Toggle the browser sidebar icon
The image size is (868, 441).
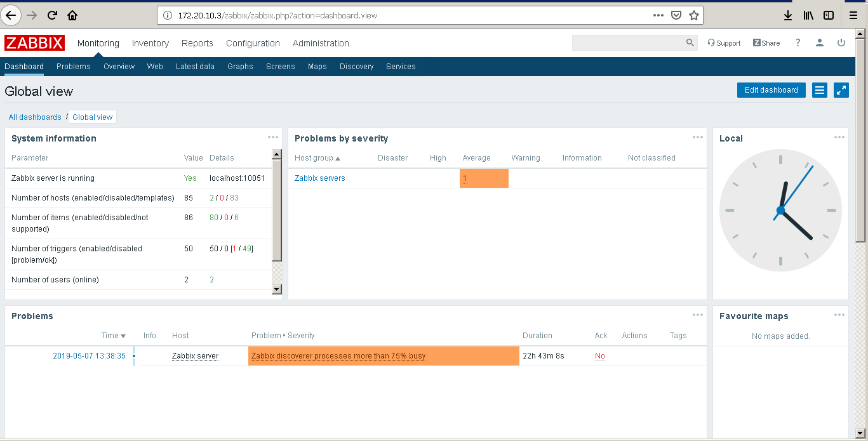click(829, 15)
